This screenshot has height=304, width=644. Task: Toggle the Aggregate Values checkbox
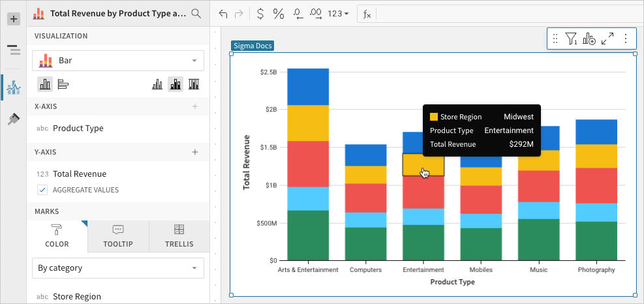click(x=42, y=190)
